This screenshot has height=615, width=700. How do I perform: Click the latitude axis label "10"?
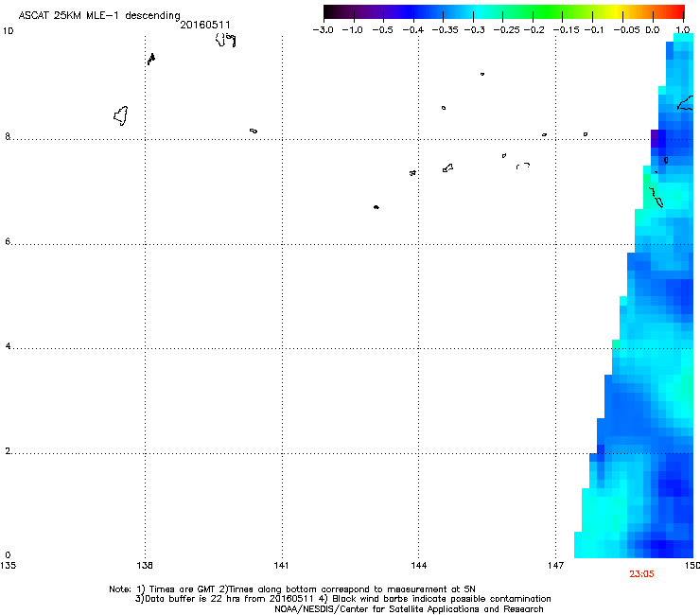[8, 31]
